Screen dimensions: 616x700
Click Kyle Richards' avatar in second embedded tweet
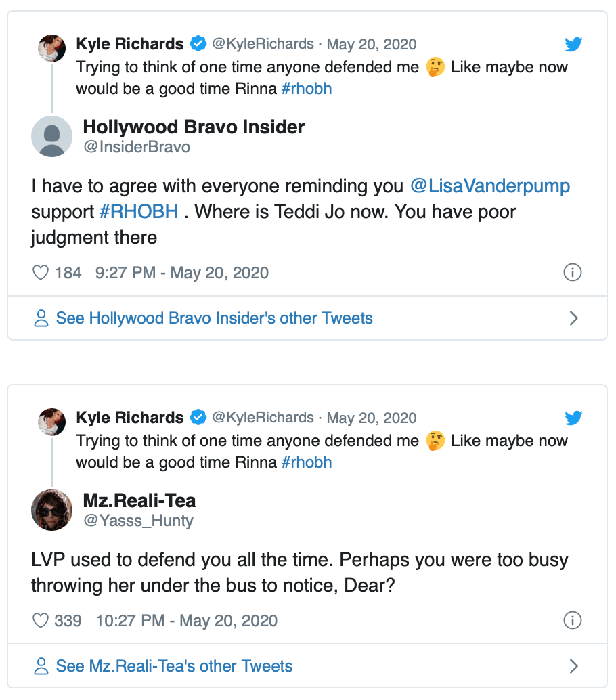tap(51, 421)
